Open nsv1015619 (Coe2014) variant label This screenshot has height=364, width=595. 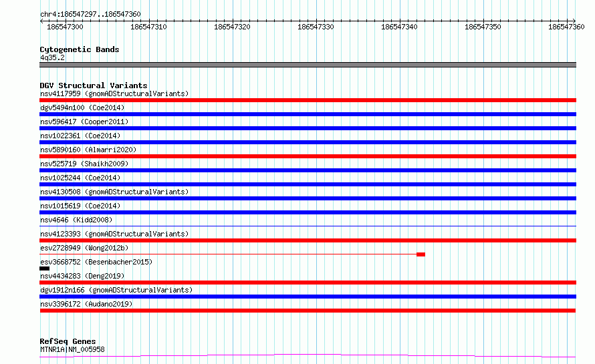80,206
